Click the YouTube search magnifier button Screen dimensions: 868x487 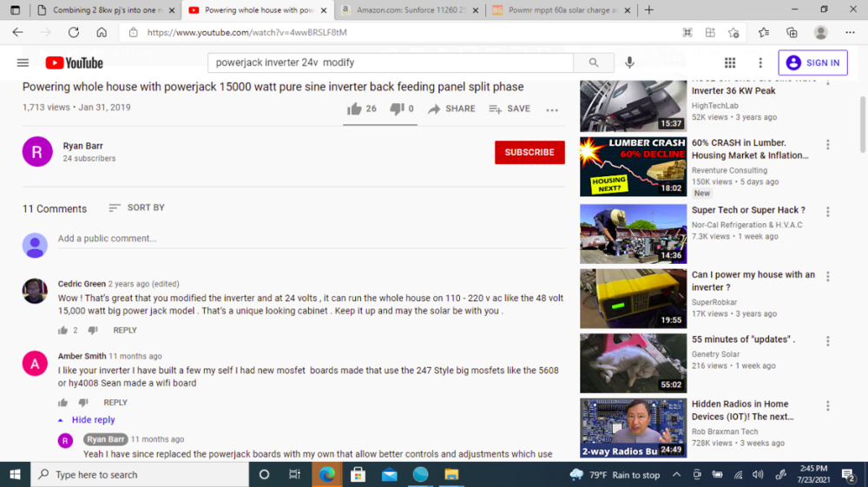[x=594, y=63]
